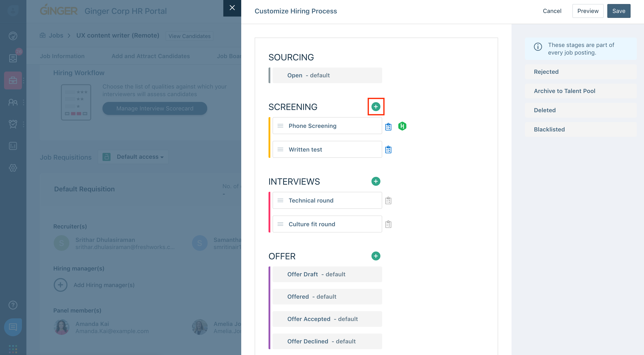
Task: Click the Preview button
Action: [588, 11]
